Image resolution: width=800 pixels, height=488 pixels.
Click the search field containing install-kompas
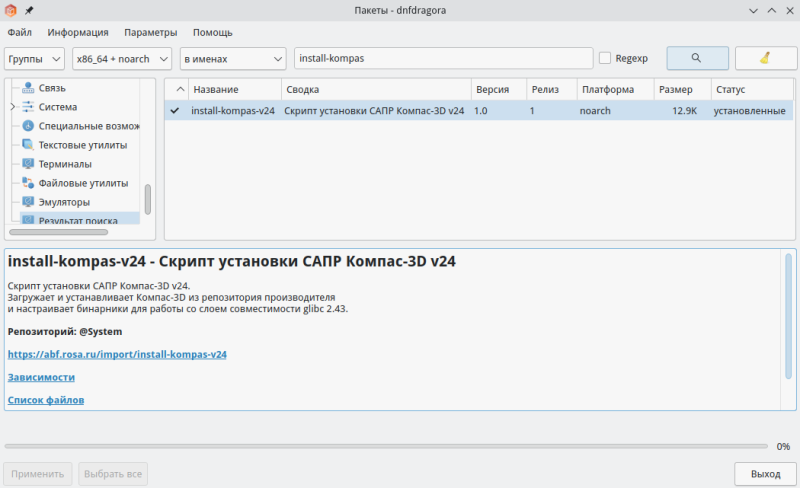(x=443, y=58)
